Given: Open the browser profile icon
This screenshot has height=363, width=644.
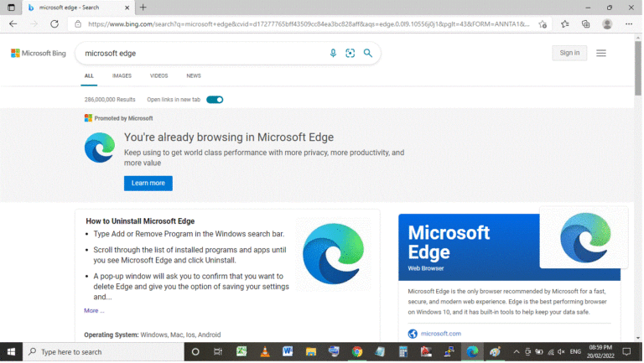Looking at the screenshot, I should tap(607, 23).
